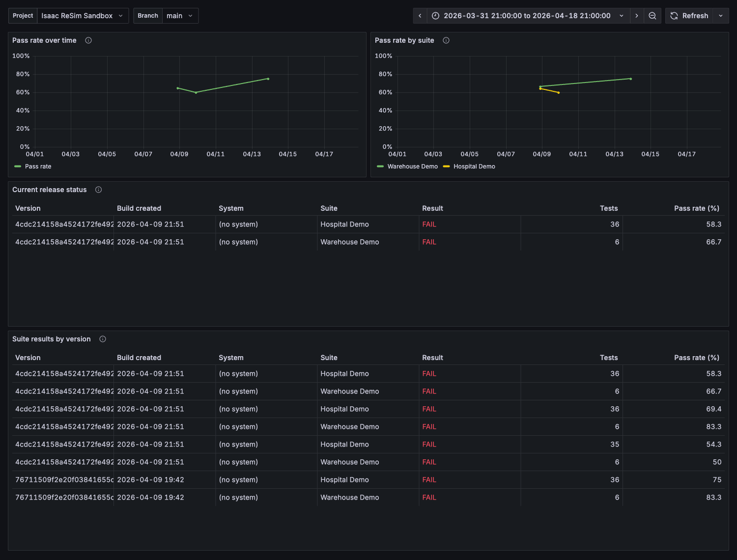Viewport: 737px width, 560px height.
Task: Click the 69.4 pass rate cell
Action: (x=713, y=409)
